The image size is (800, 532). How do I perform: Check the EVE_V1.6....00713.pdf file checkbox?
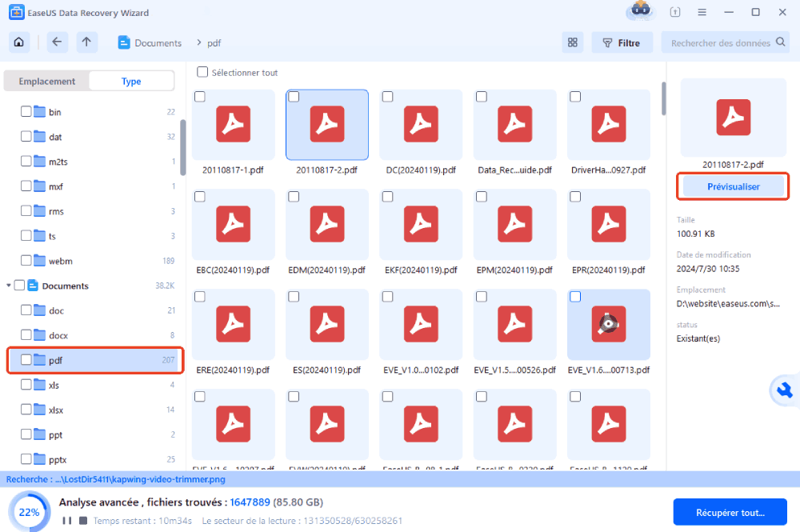(575, 296)
